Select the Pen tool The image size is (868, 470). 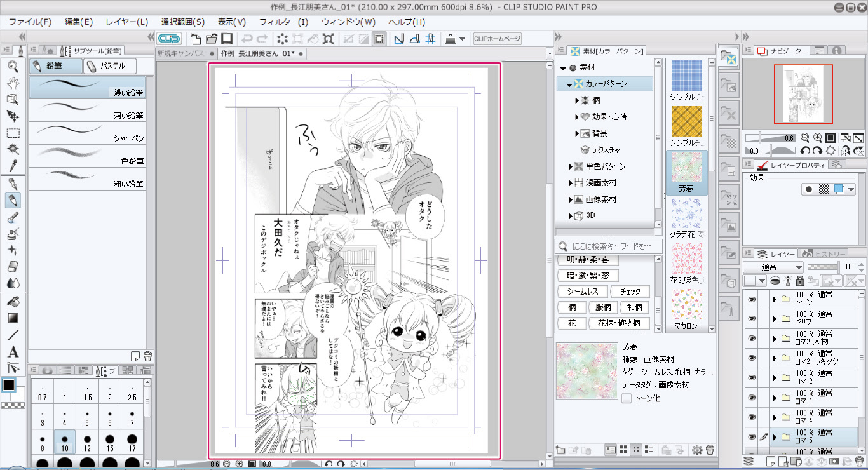click(x=13, y=184)
